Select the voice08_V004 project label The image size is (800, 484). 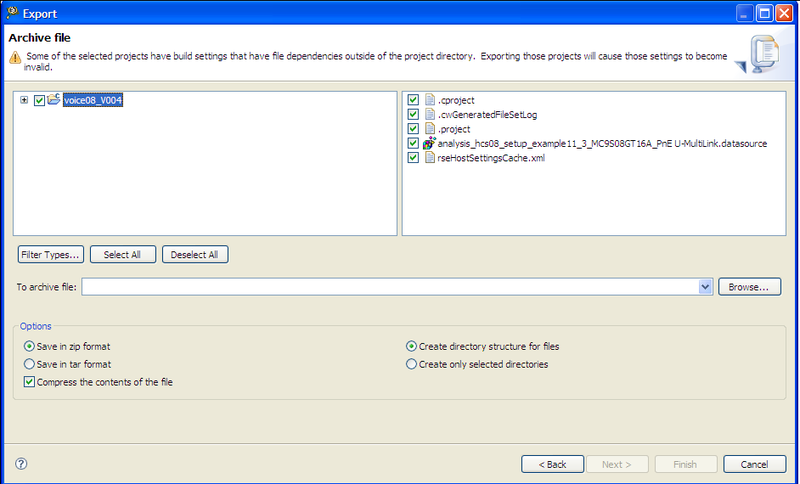(x=93, y=100)
